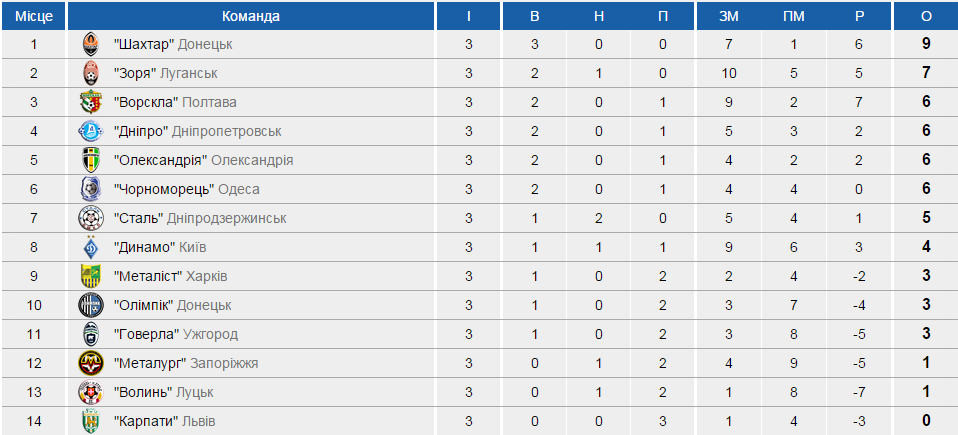Click the Dynamo Kyiv diamond logo
The image size is (958, 435).
tap(91, 247)
